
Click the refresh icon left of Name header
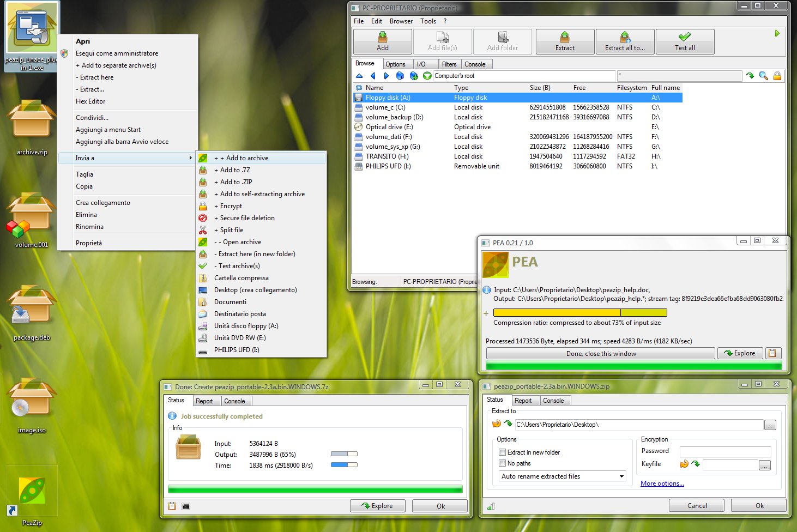359,88
